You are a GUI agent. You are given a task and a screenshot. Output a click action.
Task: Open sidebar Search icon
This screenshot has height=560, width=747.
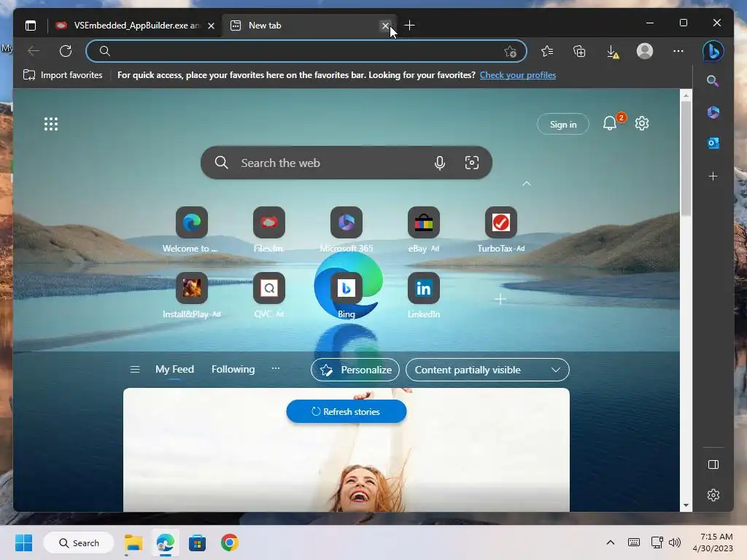pyautogui.click(x=713, y=81)
